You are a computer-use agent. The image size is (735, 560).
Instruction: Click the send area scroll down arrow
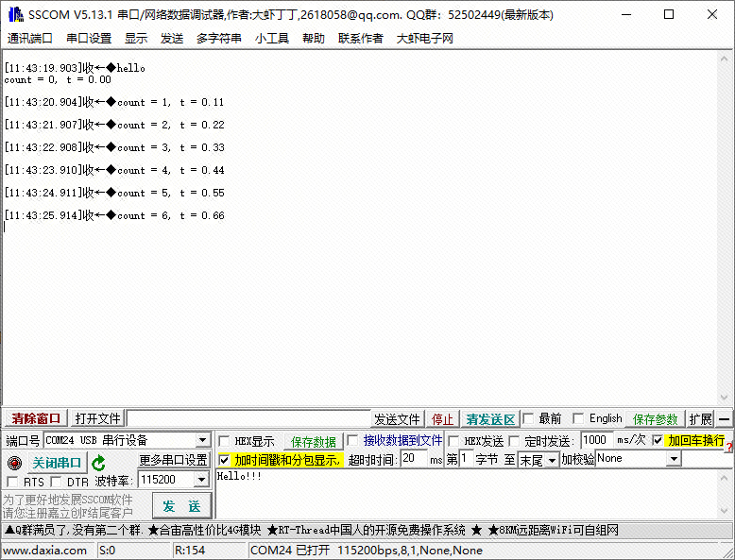[x=725, y=511]
